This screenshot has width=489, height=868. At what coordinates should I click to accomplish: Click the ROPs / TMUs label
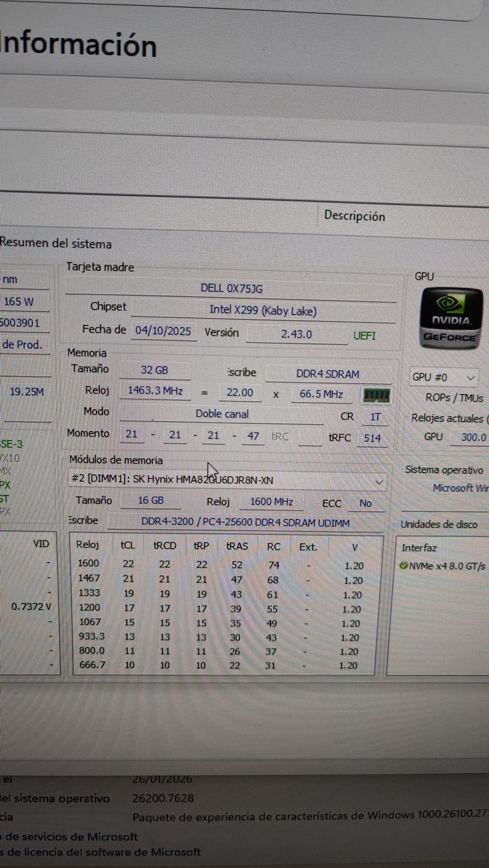coord(454,398)
